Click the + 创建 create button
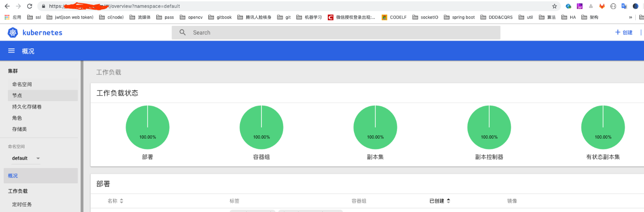Image resolution: width=644 pixels, height=212 pixels. tap(624, 32)
